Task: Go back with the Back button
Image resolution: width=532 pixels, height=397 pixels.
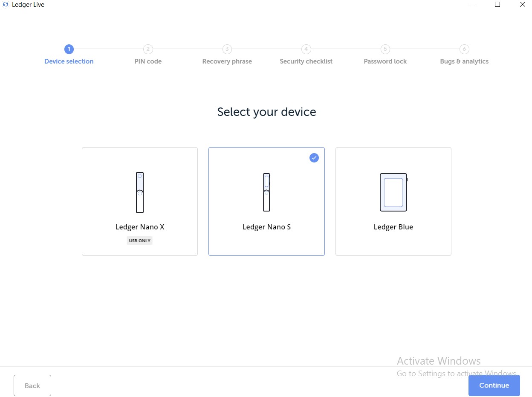Action: 32,385
